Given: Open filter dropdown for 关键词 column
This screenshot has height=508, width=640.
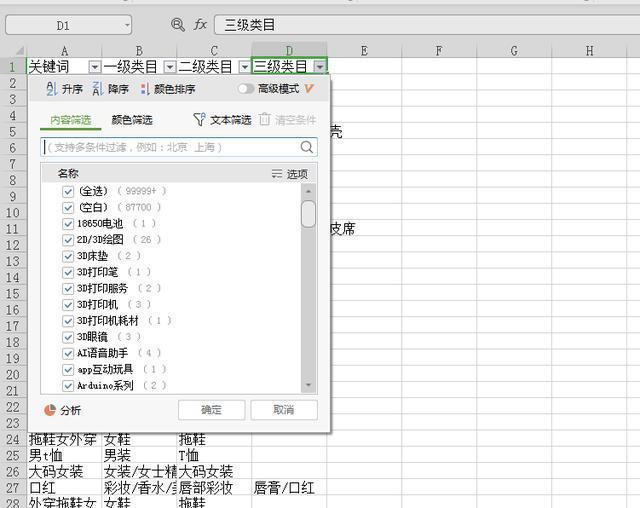Looking at the screenshot, I should click(95, 67).
